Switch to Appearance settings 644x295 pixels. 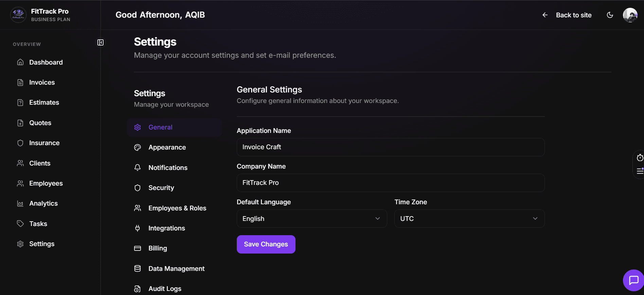click(x=175, y=147)
